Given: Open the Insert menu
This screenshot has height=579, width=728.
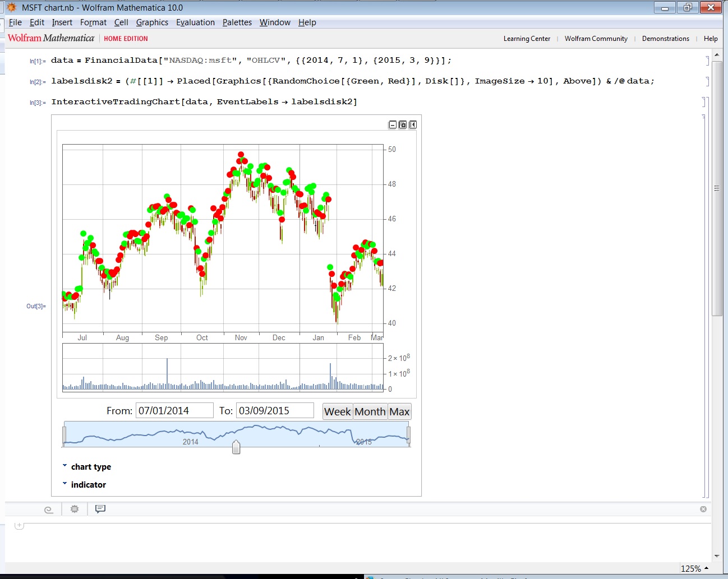Looking at the screenshot, I should pos(62,22).
